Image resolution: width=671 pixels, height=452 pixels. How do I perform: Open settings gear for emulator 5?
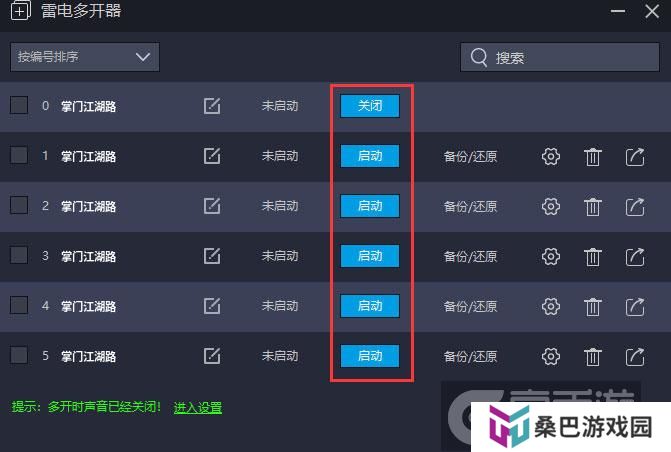(x=550, y=357)
